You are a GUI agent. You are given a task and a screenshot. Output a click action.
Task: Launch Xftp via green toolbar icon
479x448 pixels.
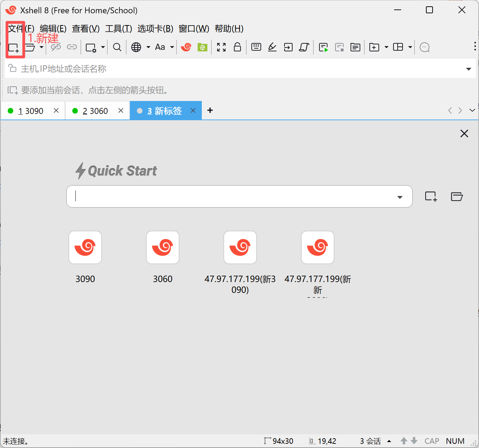pos(202,47)
